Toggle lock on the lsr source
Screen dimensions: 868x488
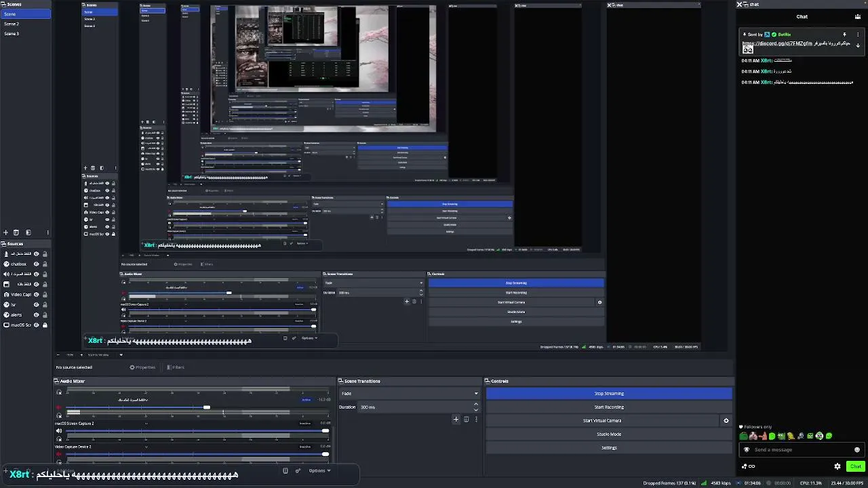[45, 305]
